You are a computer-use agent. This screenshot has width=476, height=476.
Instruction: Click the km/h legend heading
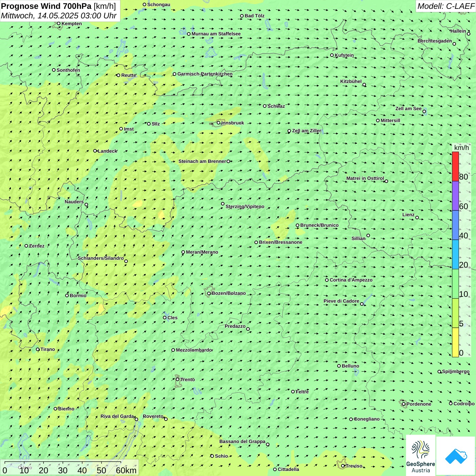click(461, 148)
